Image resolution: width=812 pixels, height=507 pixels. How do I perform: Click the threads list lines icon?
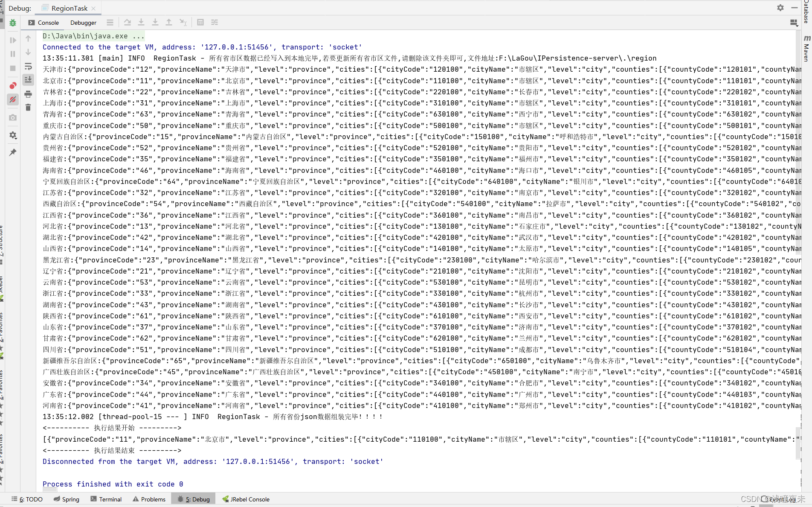pyautogui.click(x=110, y=22)
